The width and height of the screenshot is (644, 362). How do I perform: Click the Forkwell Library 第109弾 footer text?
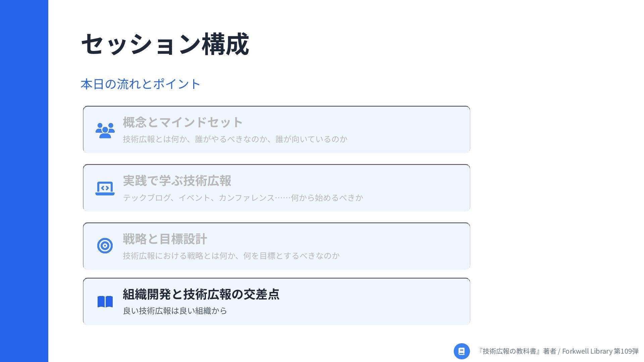[600, 351]
